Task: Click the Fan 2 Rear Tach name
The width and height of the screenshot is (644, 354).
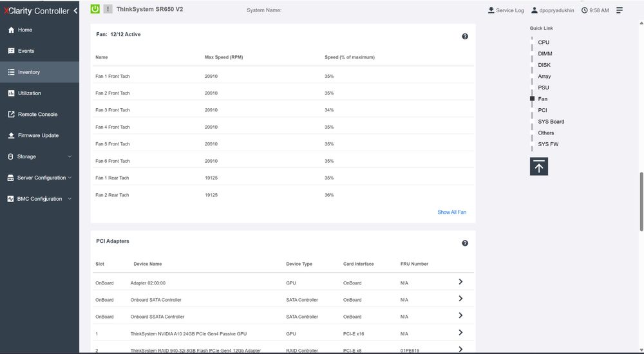Action: 112,195
